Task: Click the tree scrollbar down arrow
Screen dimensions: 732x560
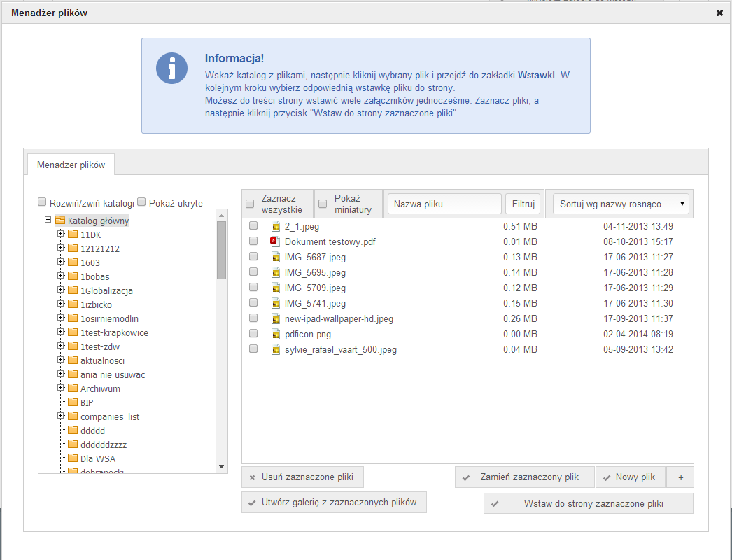Action: (221, 467)
